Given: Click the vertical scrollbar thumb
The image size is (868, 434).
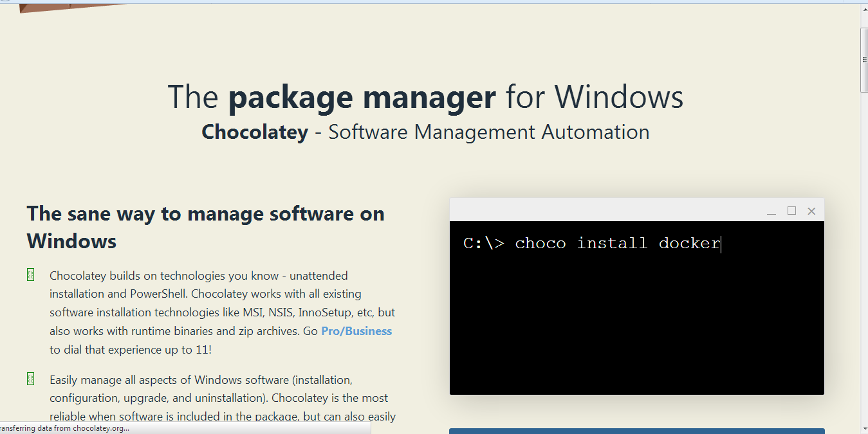Looking at the screenshot, I should coord(864,60).
